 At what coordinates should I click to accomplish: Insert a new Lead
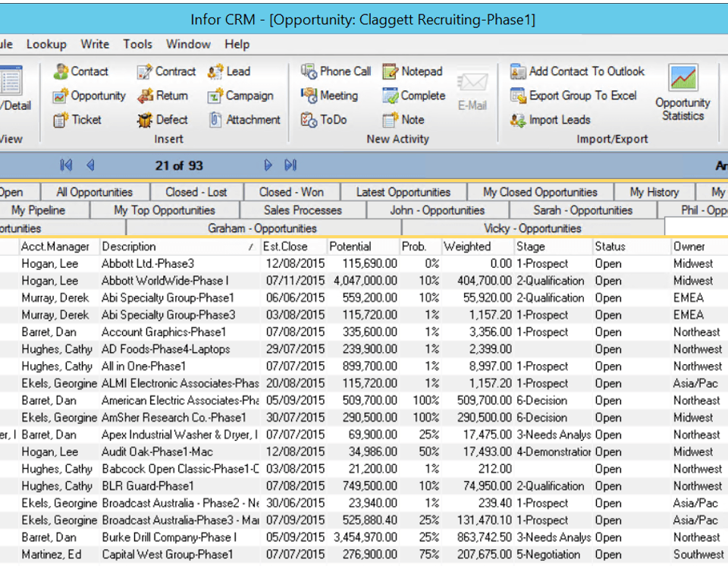point(229,71)
